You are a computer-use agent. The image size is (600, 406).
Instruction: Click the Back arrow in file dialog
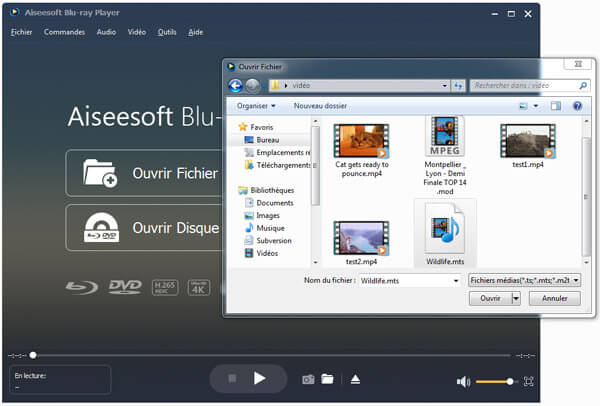(x=236, y=86)
